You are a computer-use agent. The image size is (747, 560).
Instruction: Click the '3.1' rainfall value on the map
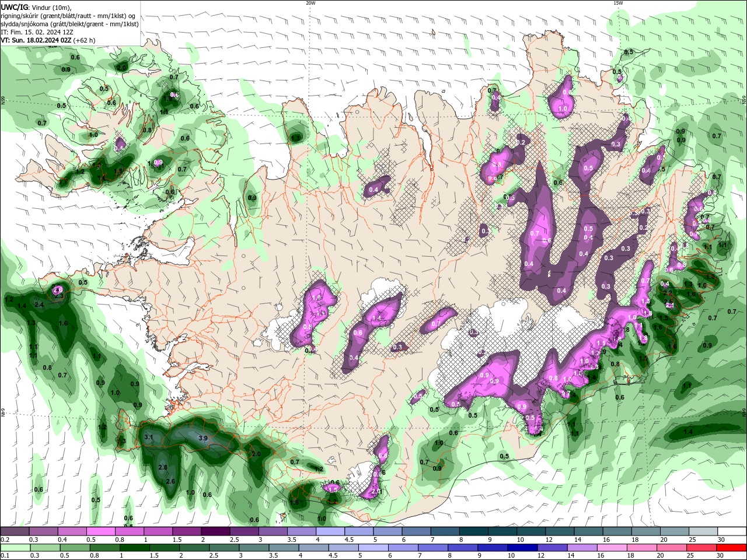(148, 437)
